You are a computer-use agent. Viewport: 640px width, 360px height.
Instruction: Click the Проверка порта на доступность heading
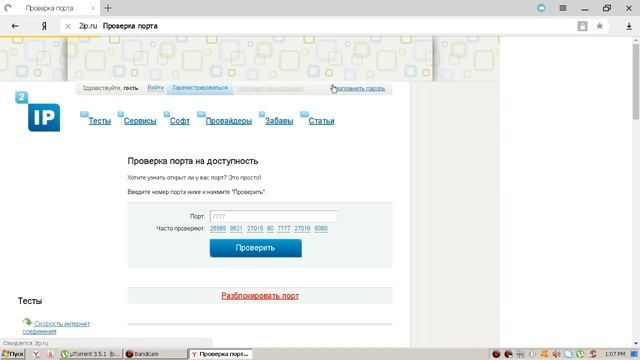(193, 161)
